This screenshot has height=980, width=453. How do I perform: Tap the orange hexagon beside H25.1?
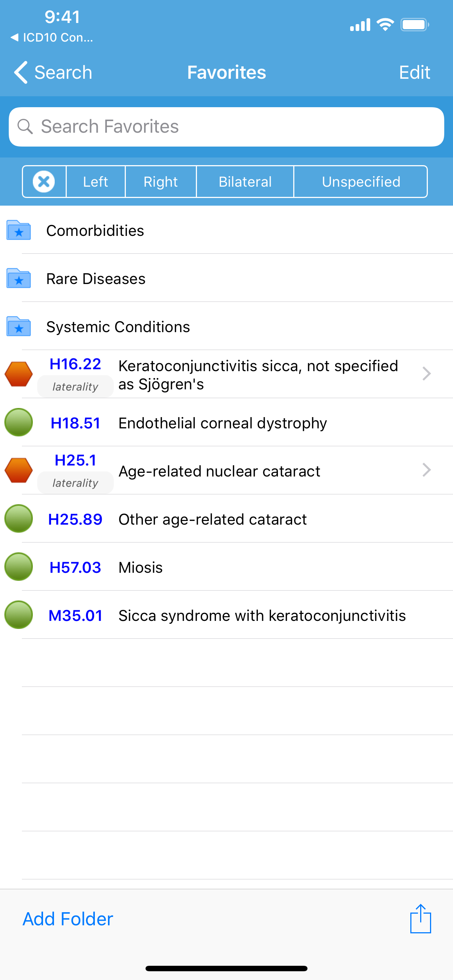point(19,470)
